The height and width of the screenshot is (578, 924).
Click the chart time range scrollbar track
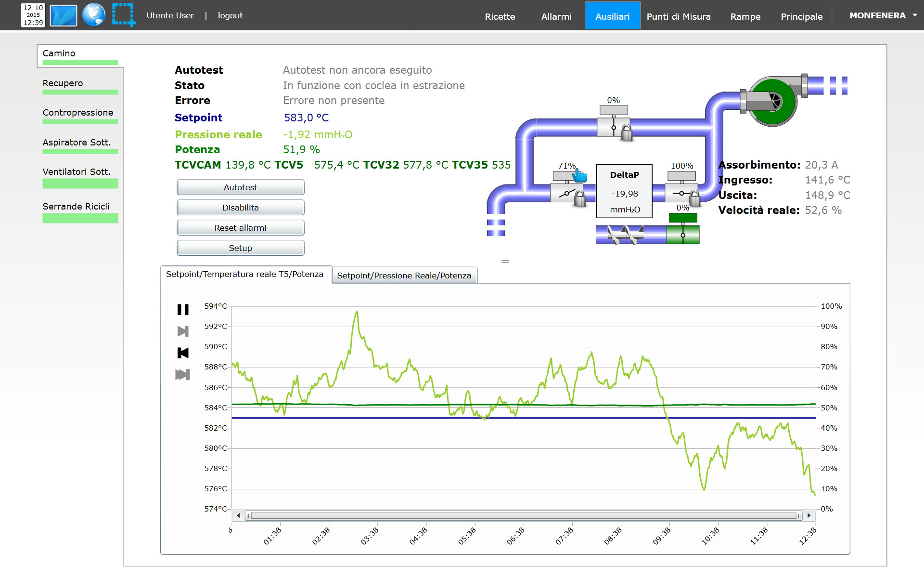[524, 515]
